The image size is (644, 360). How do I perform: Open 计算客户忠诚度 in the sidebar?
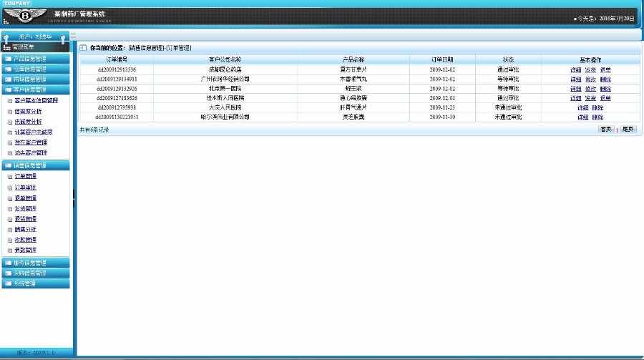[x=33, y=132]
